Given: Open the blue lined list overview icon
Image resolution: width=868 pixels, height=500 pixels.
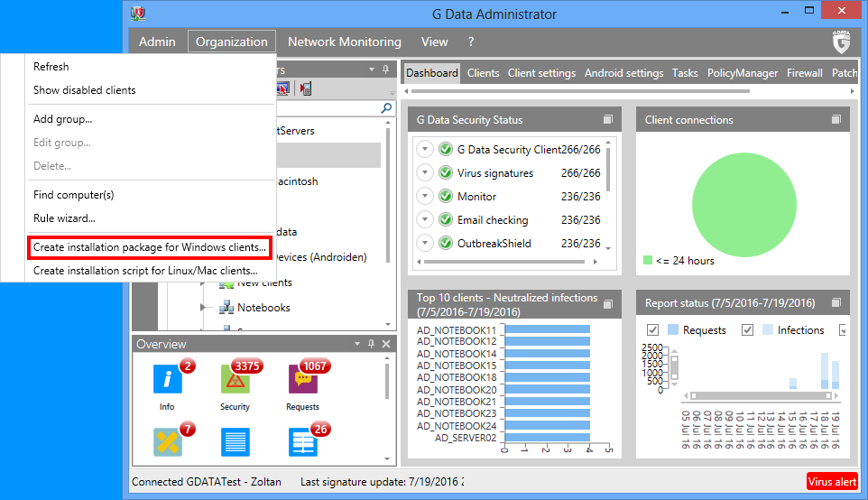Looking at the screenshot, I should pos(235,442).
